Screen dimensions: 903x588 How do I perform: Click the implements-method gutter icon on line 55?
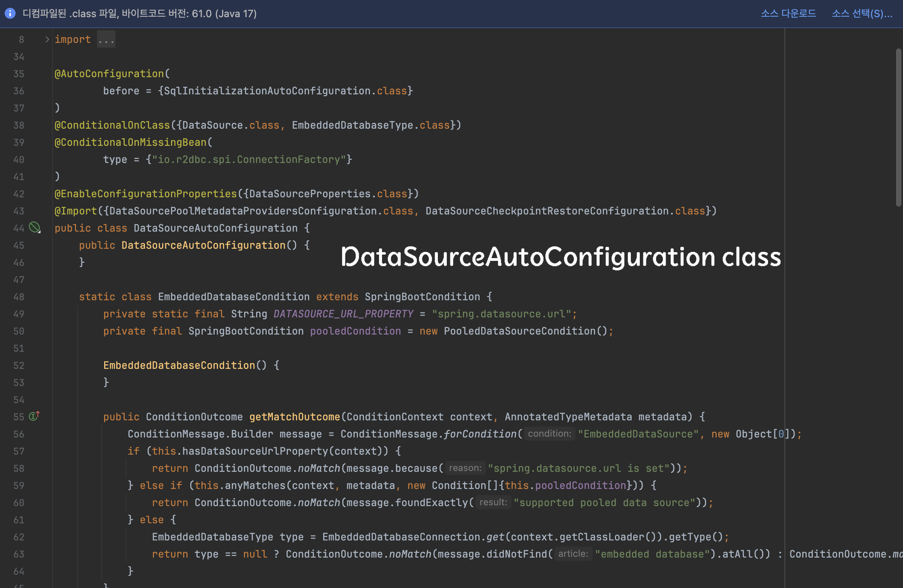click(34, 416)
